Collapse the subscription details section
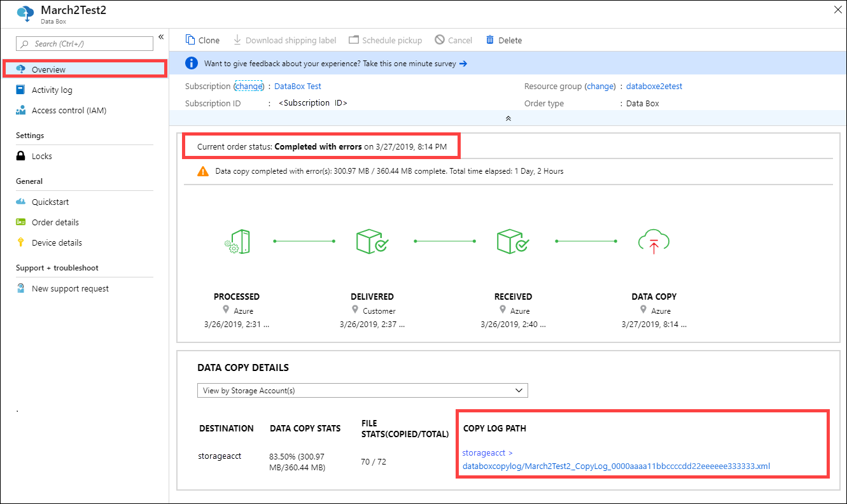This screenshot has width=847, height=504. [x=508, y=118]
